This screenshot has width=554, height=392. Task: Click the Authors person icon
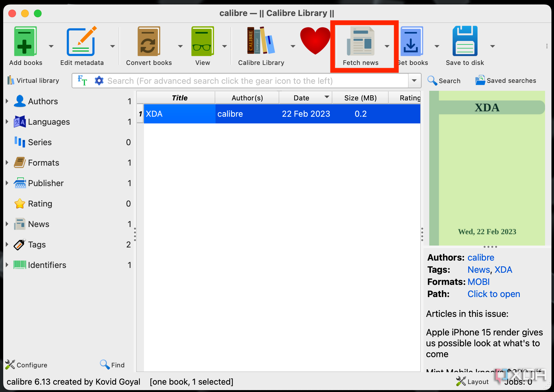click(x=20, y=101)
